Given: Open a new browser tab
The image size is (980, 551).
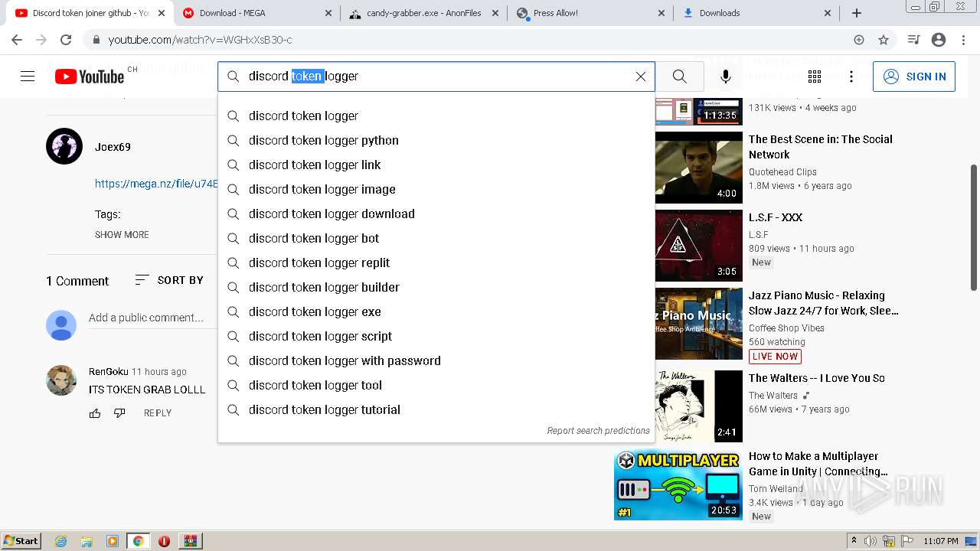Looking at the screenshot, I should [x=857, y=13].
